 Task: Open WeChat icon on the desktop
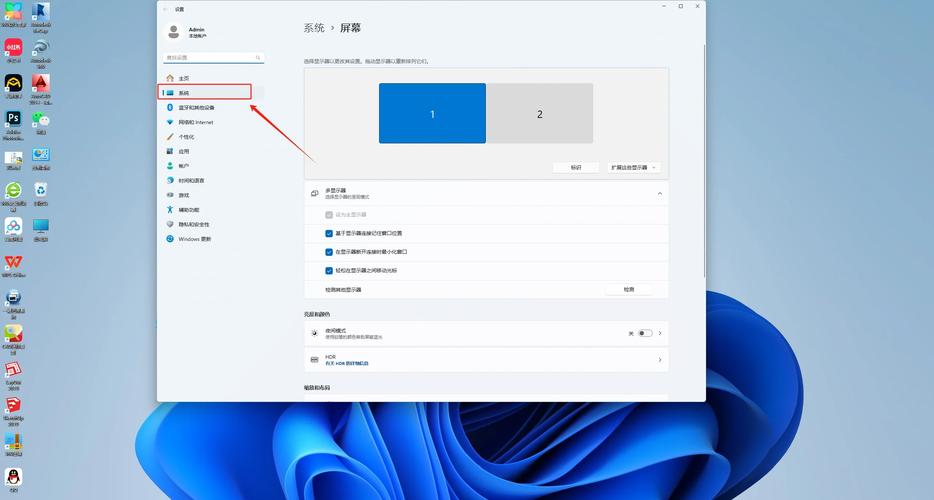[x=41, y=119]
